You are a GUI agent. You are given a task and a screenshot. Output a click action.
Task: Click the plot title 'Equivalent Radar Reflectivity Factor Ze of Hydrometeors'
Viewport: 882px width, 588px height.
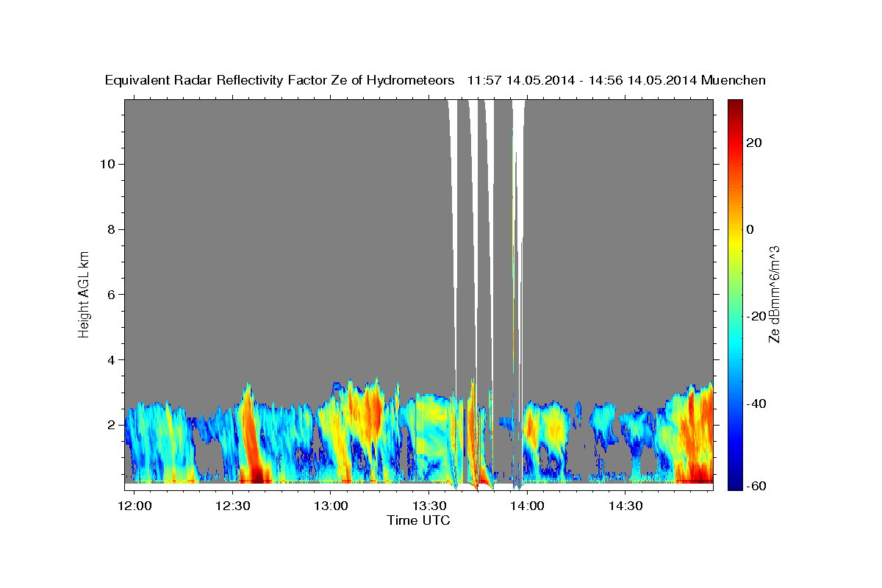(279, 81)
